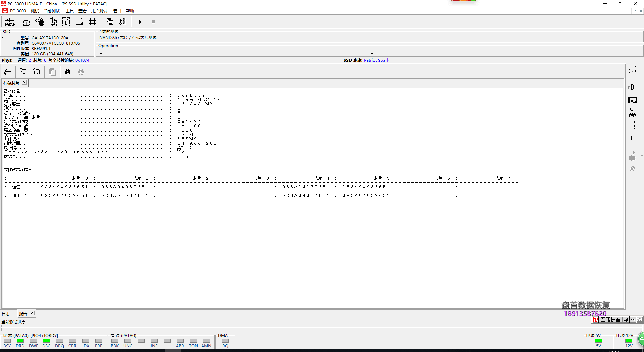This screenshot has height=352, width=644.
Task: Copy report using the pages icon
Action: pos(52,72)
